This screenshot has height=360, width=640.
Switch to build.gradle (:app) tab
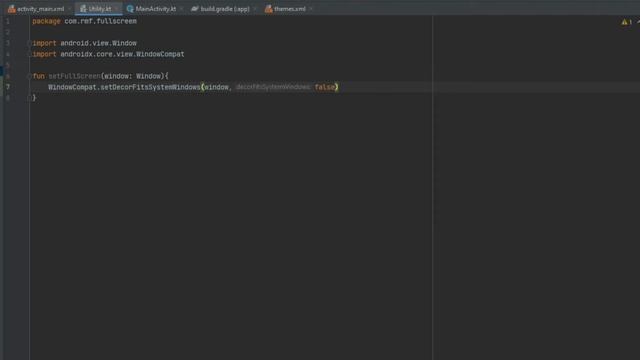[x=224, y=9]
